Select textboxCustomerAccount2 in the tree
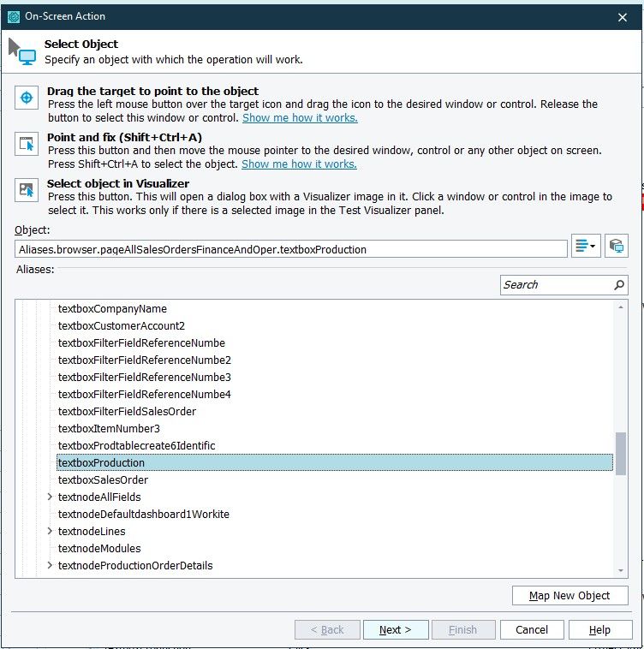The width and height of the screenshot is (644, 649). pyautogui.click(x=122, y=325)
